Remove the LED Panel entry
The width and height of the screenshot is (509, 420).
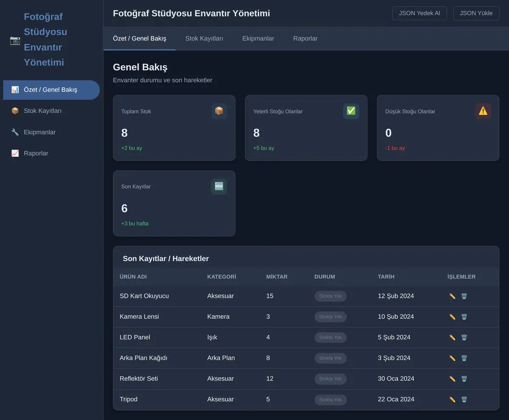(464, 338)
